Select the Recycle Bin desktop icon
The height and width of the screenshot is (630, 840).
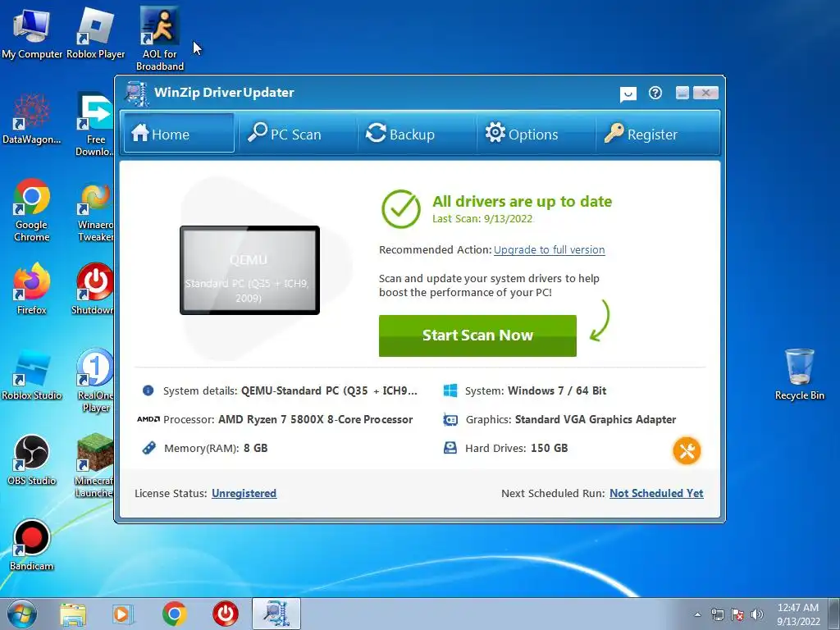799,374
